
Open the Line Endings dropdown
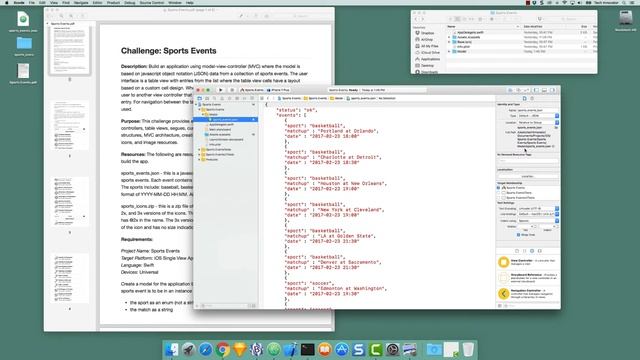point(538,214)
